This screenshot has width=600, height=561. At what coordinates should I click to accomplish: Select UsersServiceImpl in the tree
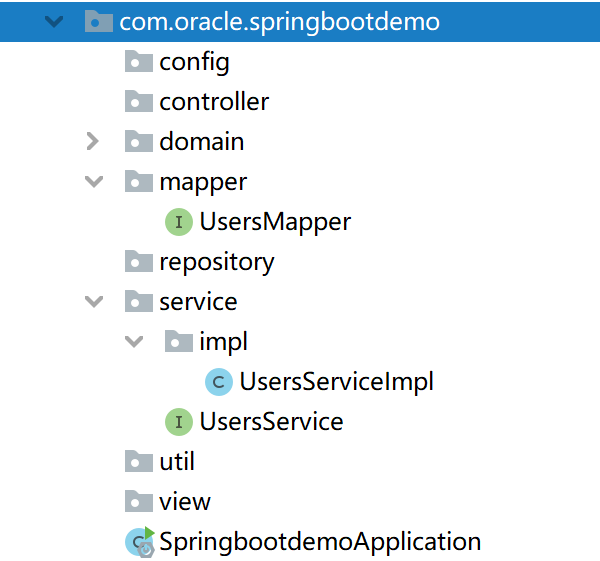336,382
